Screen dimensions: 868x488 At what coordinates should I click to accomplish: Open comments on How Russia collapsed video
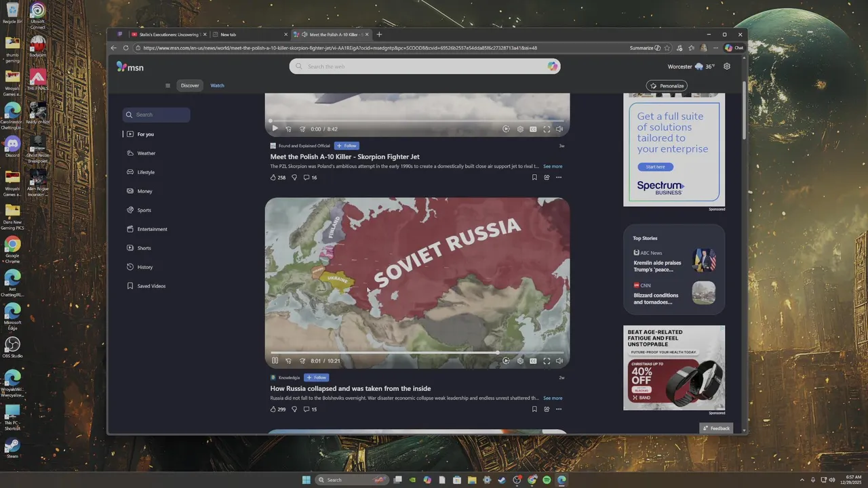(310, 409)
